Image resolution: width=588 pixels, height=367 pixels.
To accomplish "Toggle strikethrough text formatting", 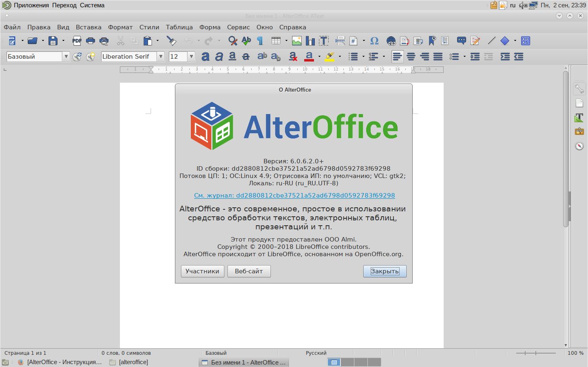I will [x=246, y=57].
